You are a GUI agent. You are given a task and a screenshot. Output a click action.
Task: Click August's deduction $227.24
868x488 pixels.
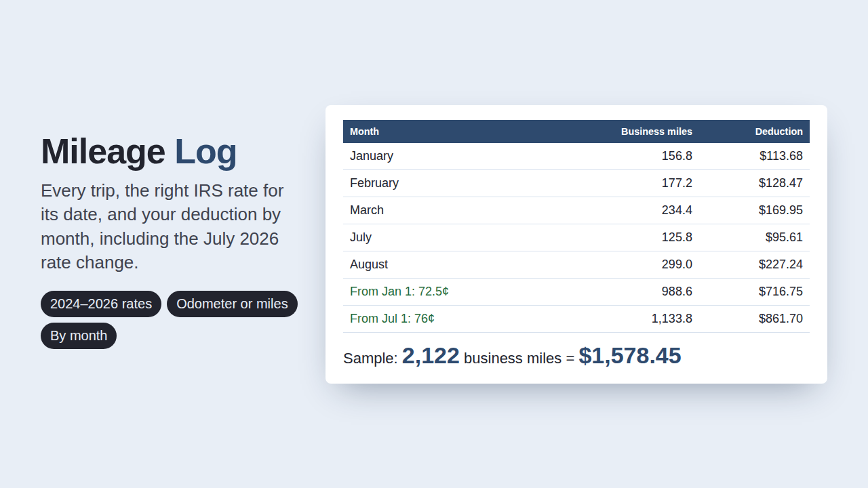click(781, 264)
